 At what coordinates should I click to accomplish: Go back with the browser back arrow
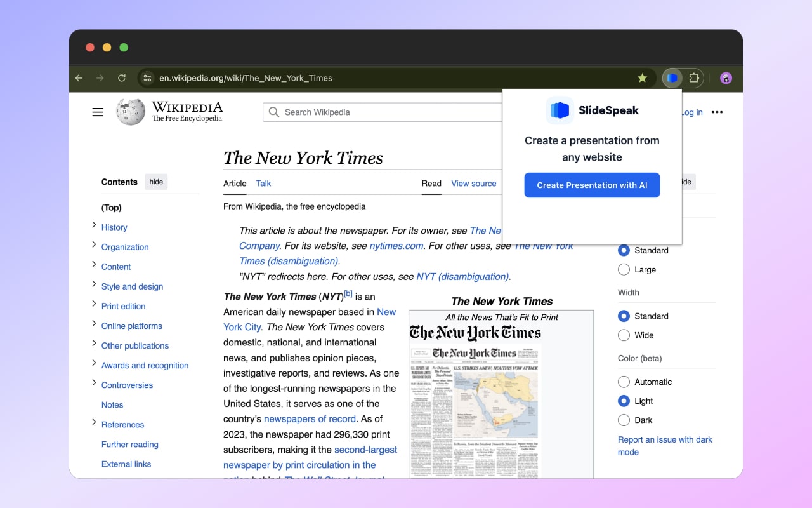(x=79, y=78)
